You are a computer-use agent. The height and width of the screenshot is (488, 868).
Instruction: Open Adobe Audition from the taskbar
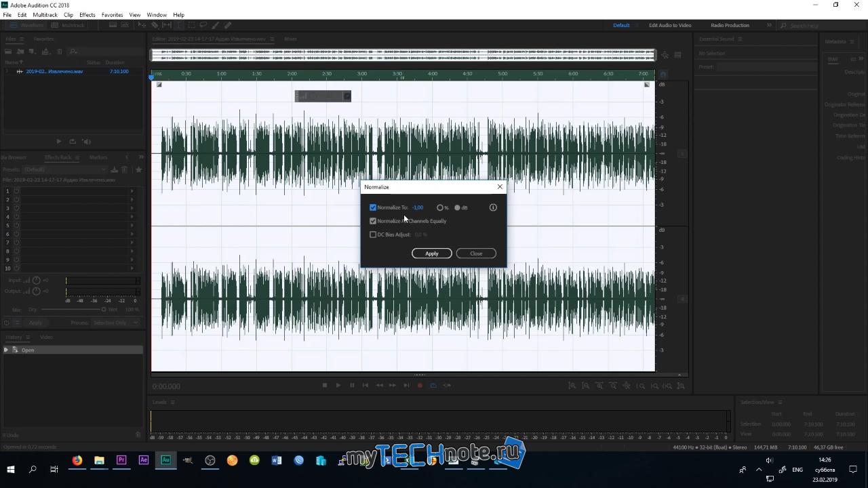(x=165, y=460)
